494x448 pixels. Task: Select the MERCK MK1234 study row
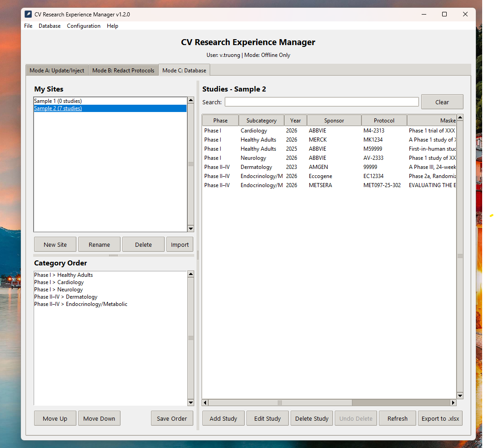pos(329,140)
